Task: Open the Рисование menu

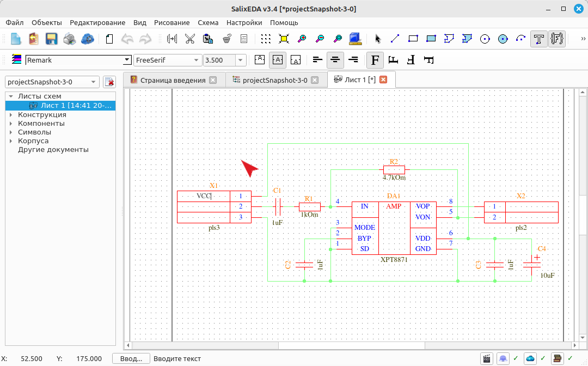Action: (171, 22)
